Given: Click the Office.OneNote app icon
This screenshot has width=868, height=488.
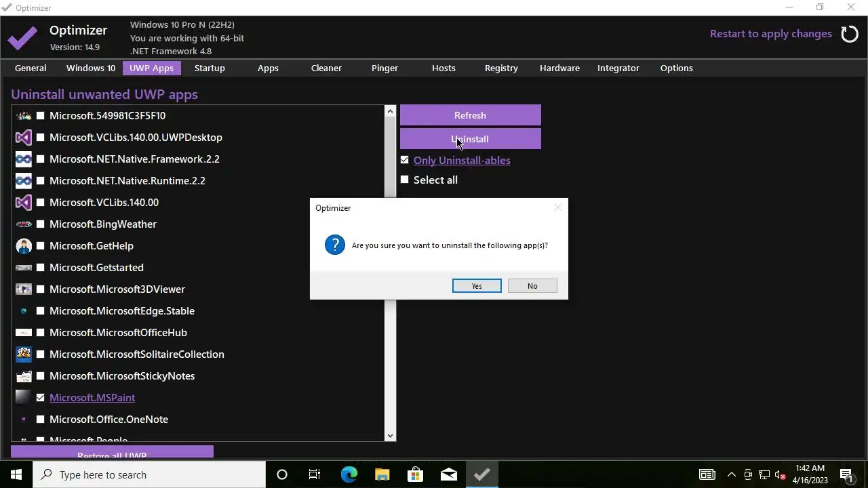Looking at the screenshot, I should point(24,420).
